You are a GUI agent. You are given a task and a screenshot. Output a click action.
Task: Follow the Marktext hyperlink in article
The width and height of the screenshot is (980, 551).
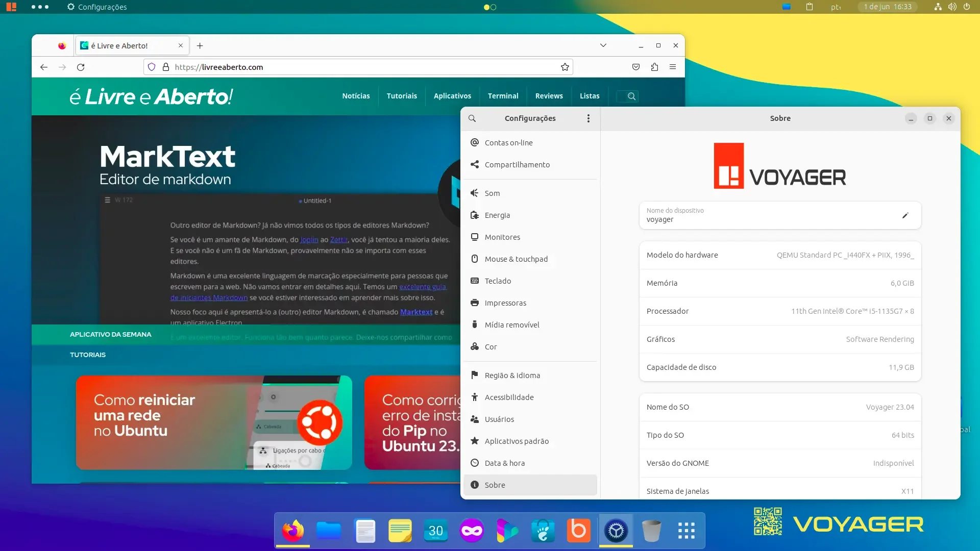pos(416,312)
